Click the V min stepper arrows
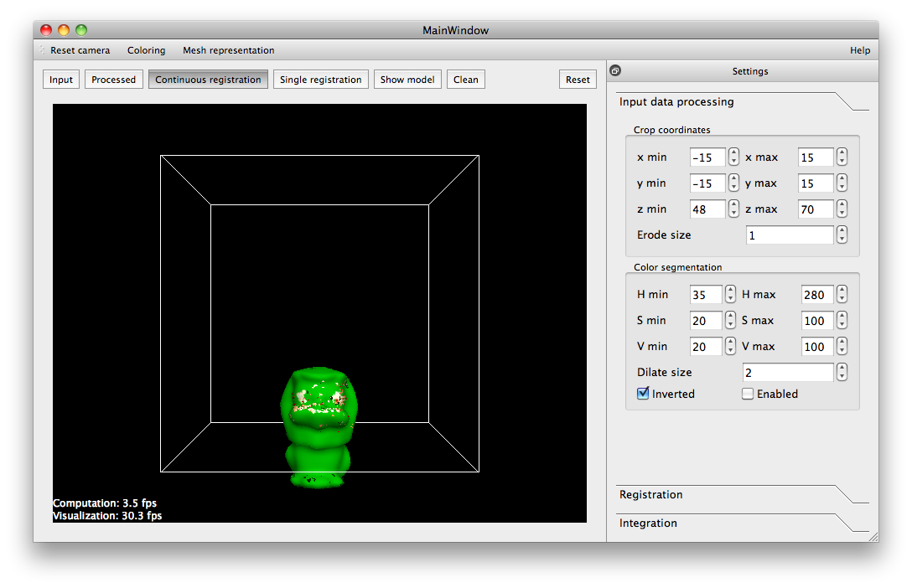Image resolution: width=912 pixels, height=588 pixels. pyautogui.click(x=731, y=346)
